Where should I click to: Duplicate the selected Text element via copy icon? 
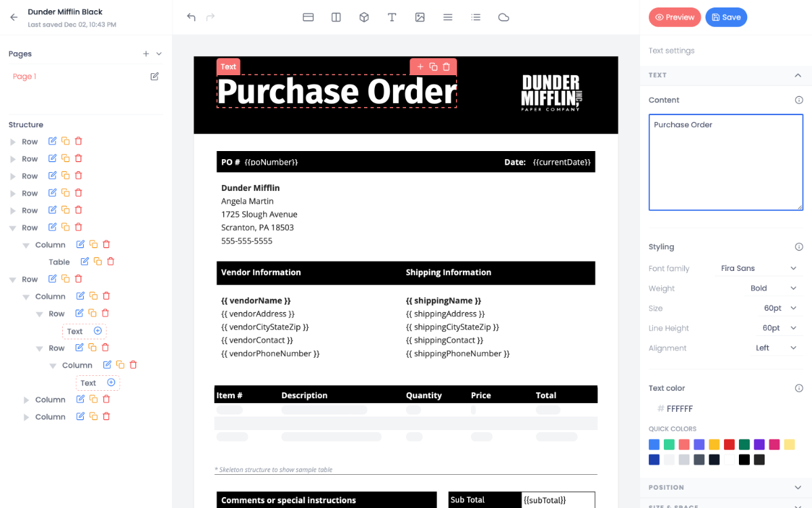pyautogui.click(x=433, y=66)
